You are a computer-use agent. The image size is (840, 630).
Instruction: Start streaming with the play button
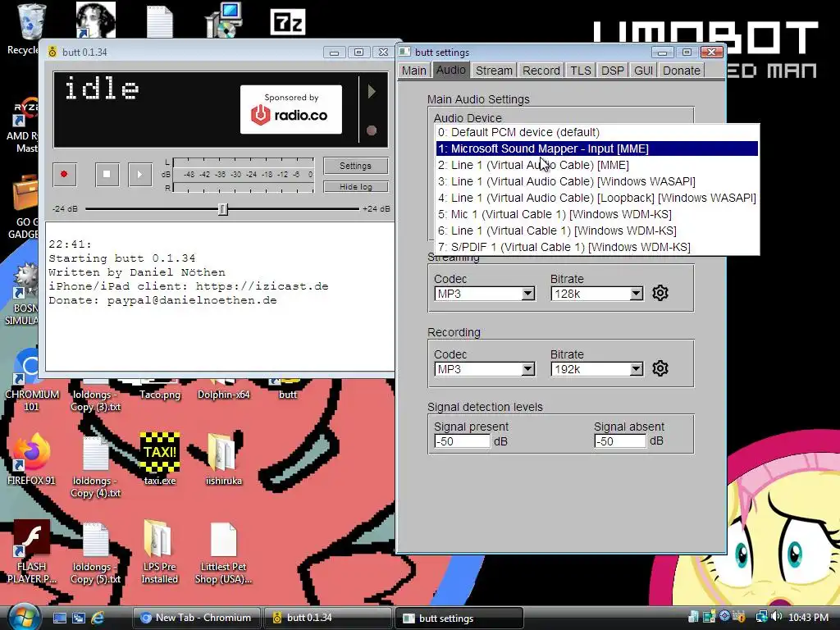(139, 175)
